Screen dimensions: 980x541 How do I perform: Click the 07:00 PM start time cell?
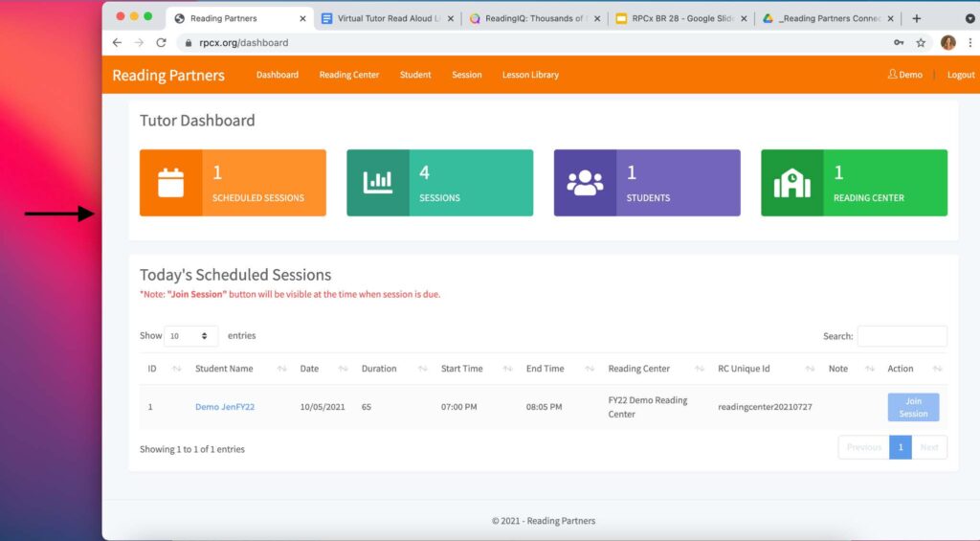(458, 407)
